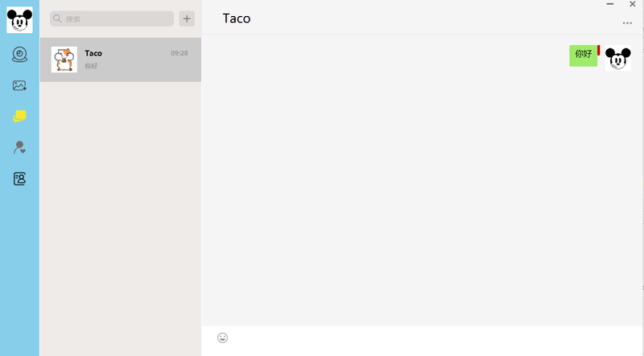This screenshot has height=356, width=644.
Task: Select the yellow chats icon
Action: pyautogui.click(x=19, y=116)
